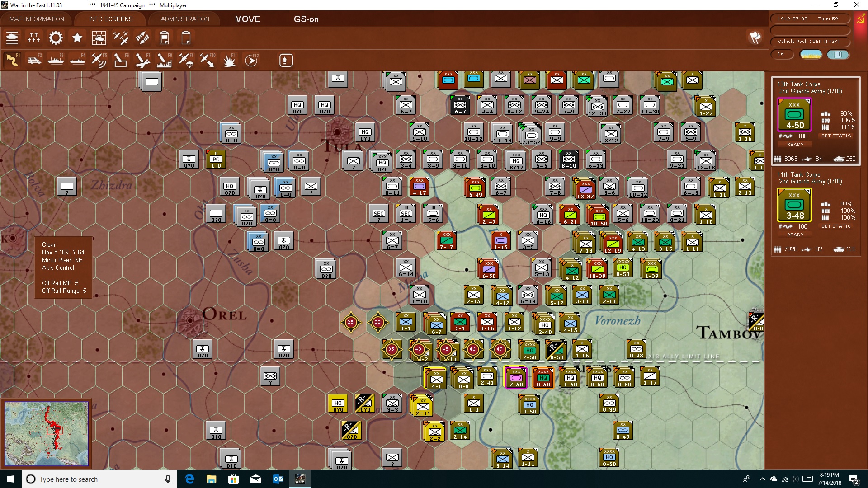
Task: Click the date and turn display
Action: (810, 19)
